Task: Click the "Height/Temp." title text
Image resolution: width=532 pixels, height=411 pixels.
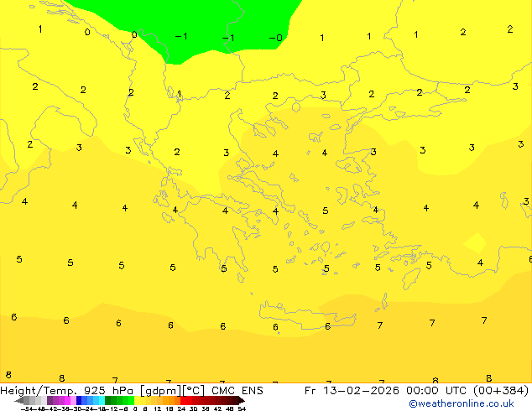Action: [39, 391]
